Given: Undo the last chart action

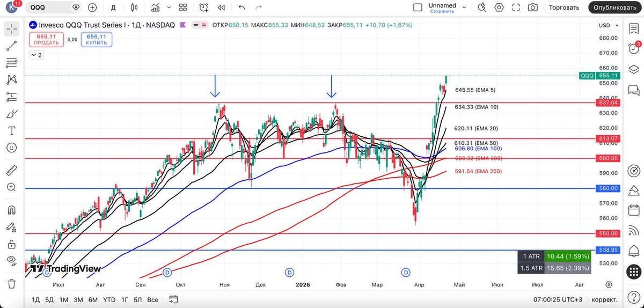Looking at the screenshot, I should point(241,8).
